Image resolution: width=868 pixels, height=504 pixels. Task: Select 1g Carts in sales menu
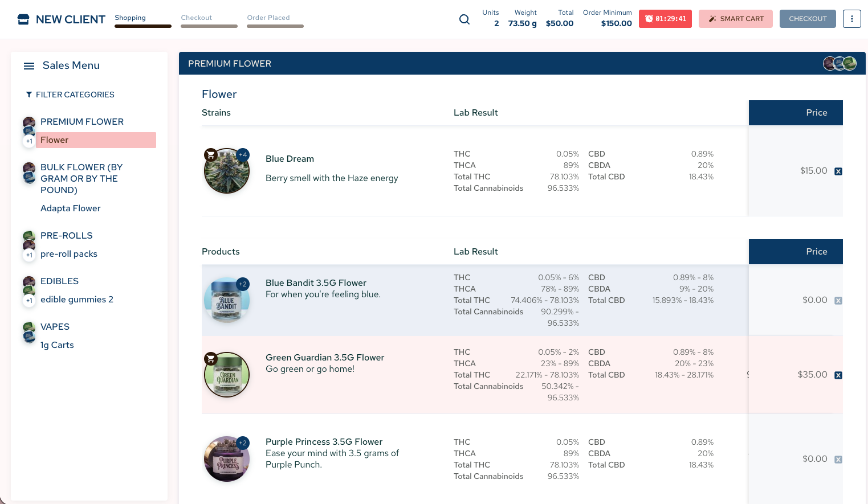click(x=57, y=345)
